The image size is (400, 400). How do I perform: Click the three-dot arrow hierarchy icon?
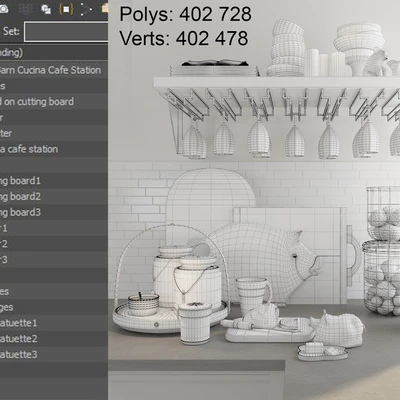[86, 9]
